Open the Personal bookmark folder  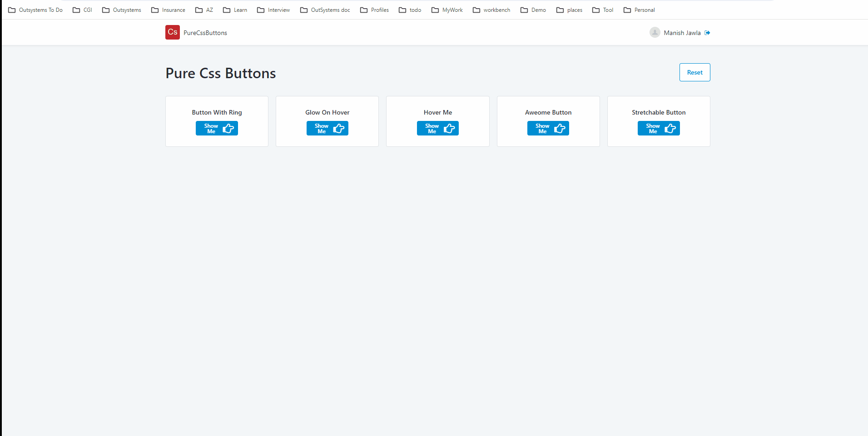point(639,10)
